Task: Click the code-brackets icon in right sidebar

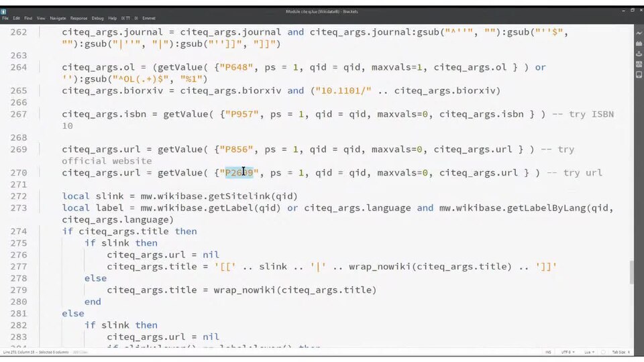Action: 639,64
